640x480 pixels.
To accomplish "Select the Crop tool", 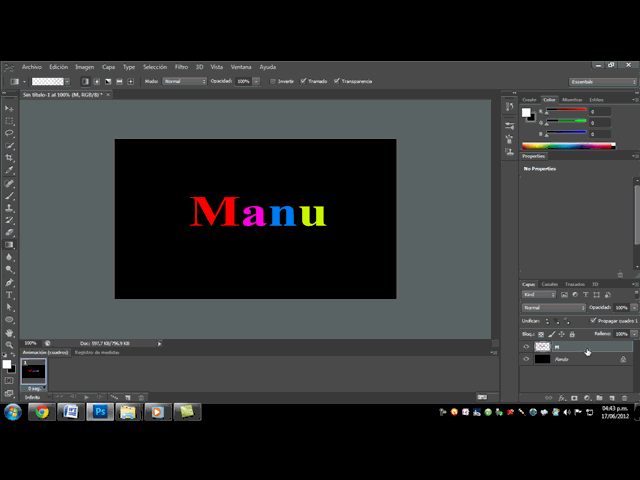I will [x=9, y=158].
